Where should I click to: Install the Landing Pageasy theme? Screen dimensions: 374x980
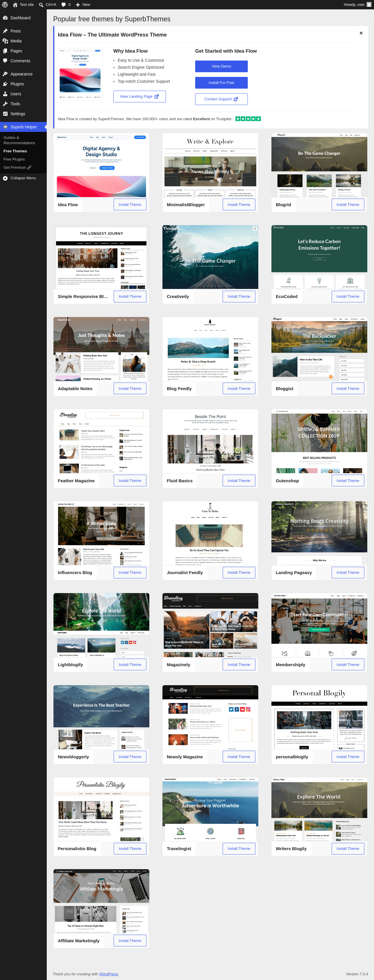[x=348, y=573]
